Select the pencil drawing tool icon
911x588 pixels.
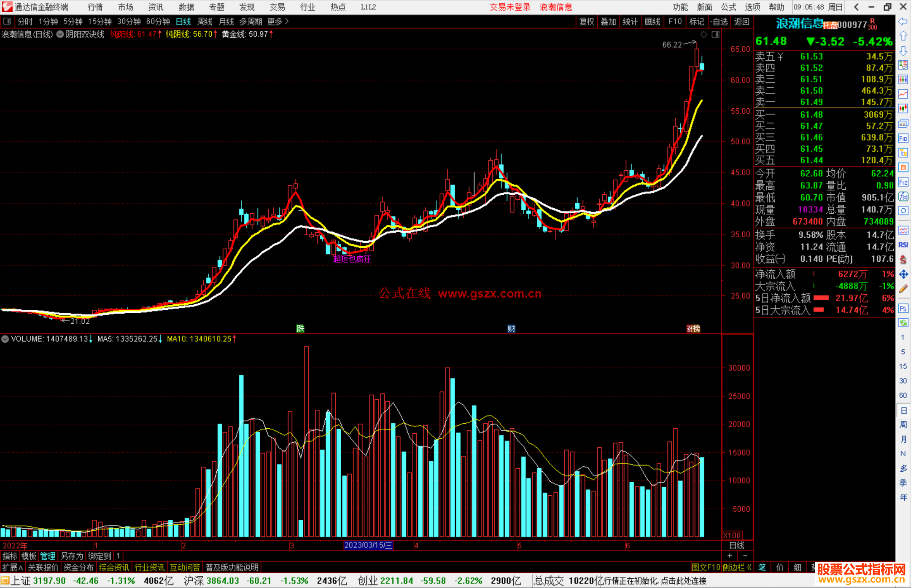click(903, 289)
